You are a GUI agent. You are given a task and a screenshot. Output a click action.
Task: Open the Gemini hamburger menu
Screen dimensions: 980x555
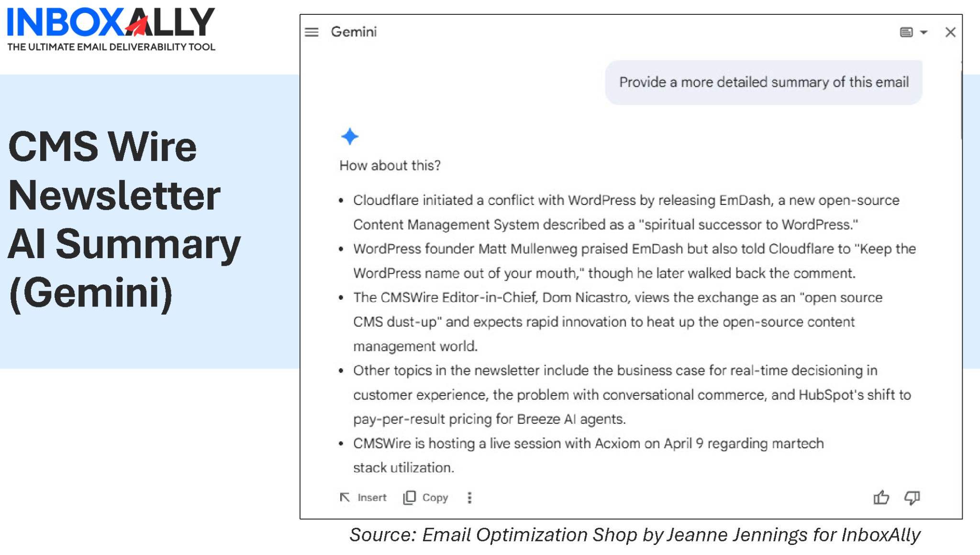[311, 32]
